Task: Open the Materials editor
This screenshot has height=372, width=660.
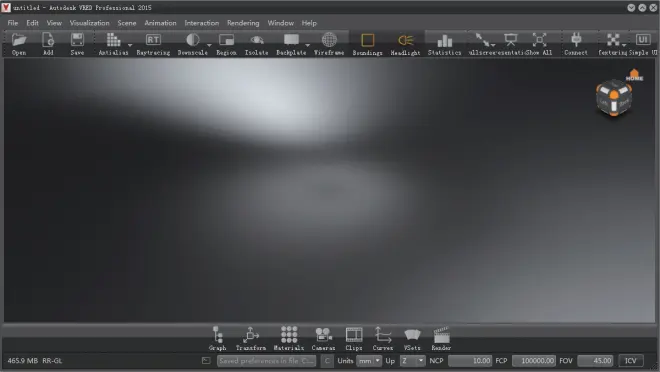Action: [x=289, y=339]
